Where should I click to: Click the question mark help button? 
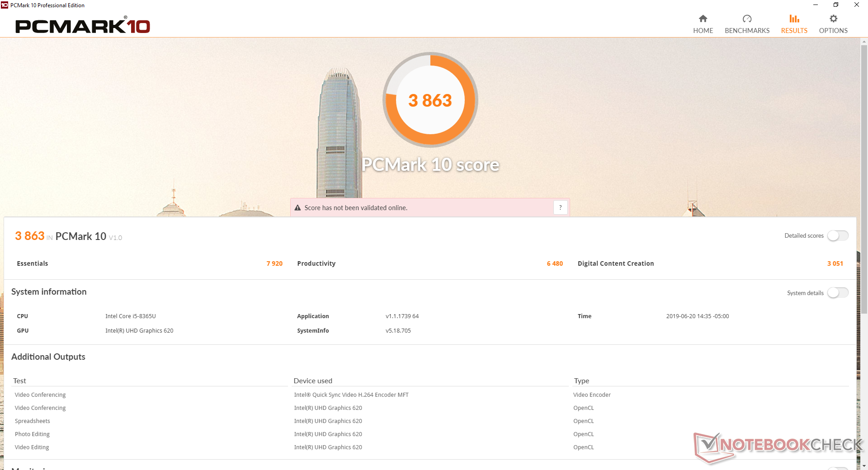click(x=560, y=207)
